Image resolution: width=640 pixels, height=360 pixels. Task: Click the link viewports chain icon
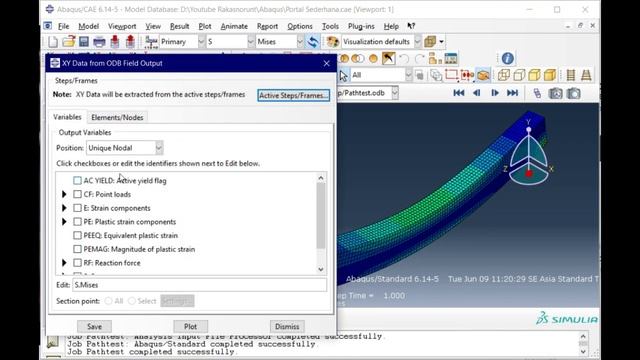pyautogui.click(x=537, y=93)
